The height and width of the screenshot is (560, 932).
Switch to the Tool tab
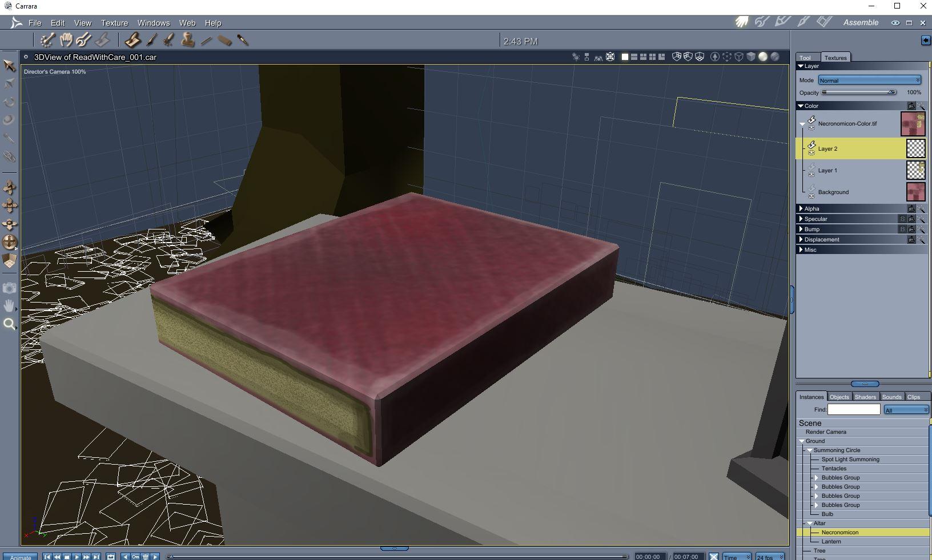(805, 58)
